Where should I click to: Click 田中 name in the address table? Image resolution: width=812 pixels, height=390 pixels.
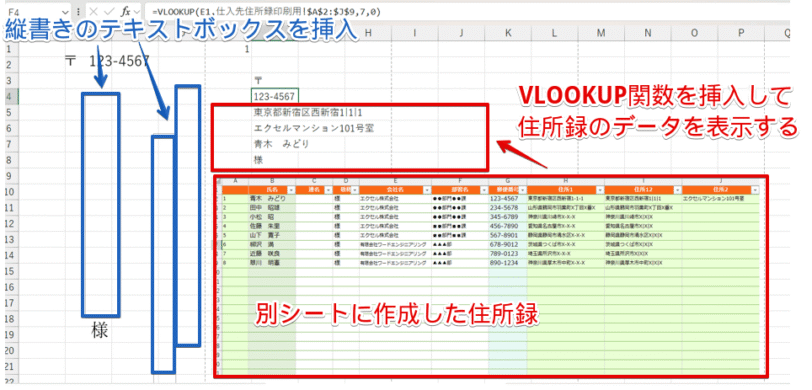tap(266, 207)
